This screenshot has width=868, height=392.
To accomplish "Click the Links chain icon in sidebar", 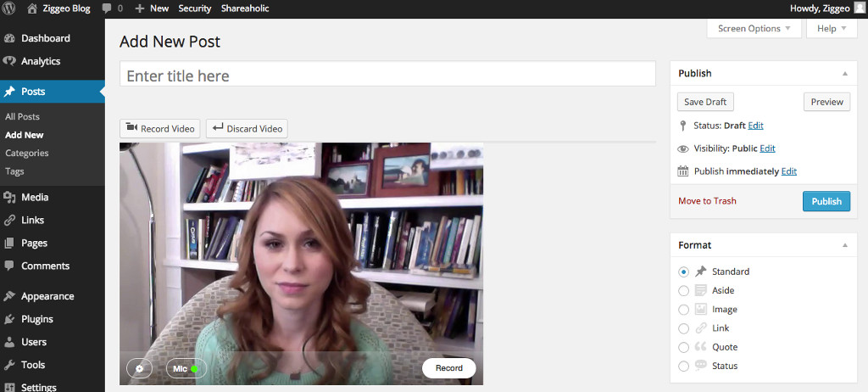I will click(x=8, y=220).
